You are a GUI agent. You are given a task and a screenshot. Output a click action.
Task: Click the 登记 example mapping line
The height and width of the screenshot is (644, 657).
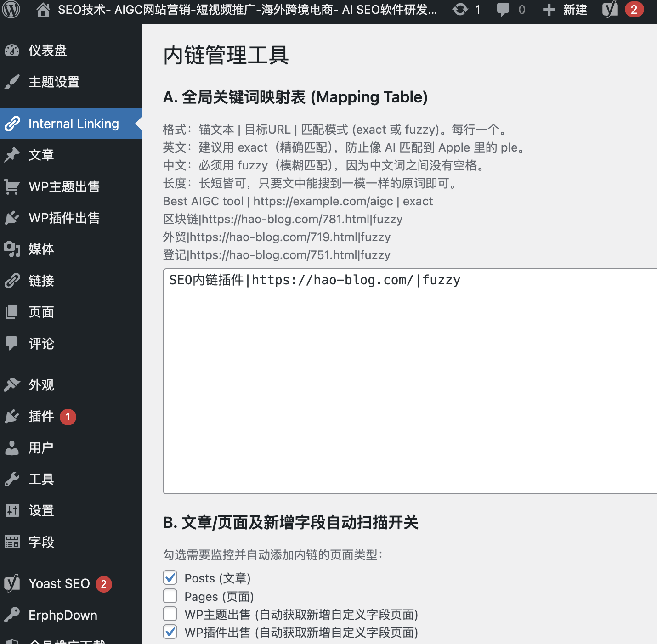(277, 255)
